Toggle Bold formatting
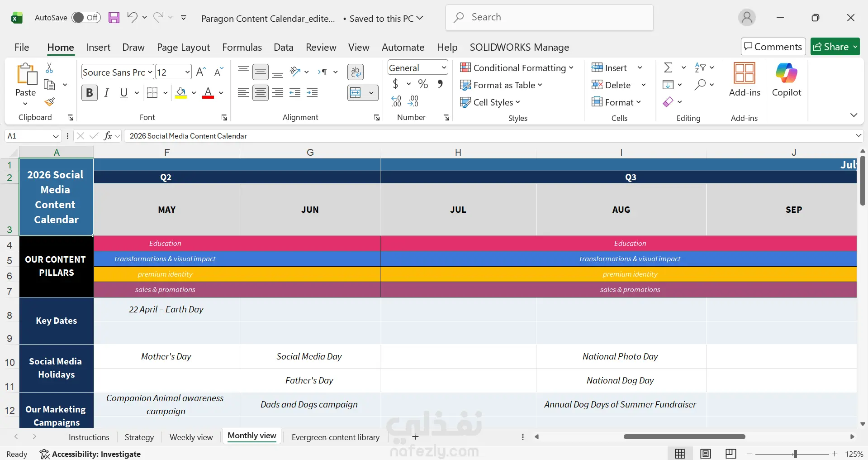Screen dimensions: 868x460 (x=90, y=93)
